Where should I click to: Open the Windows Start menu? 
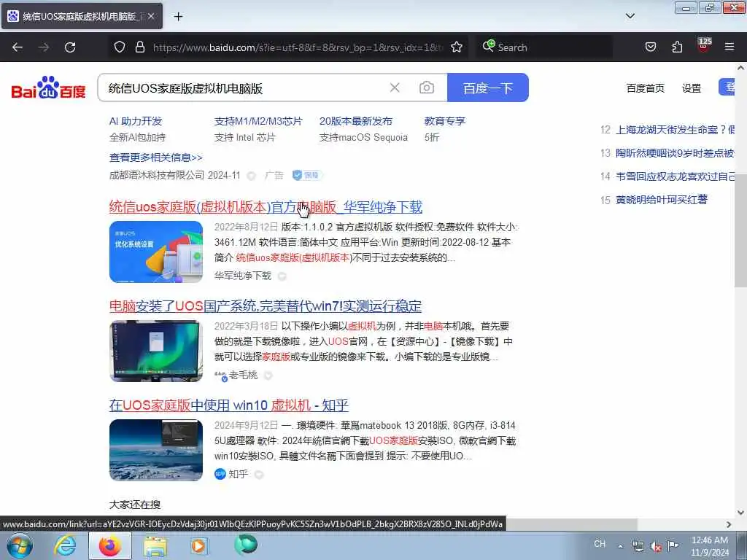(x=19, y=545)
